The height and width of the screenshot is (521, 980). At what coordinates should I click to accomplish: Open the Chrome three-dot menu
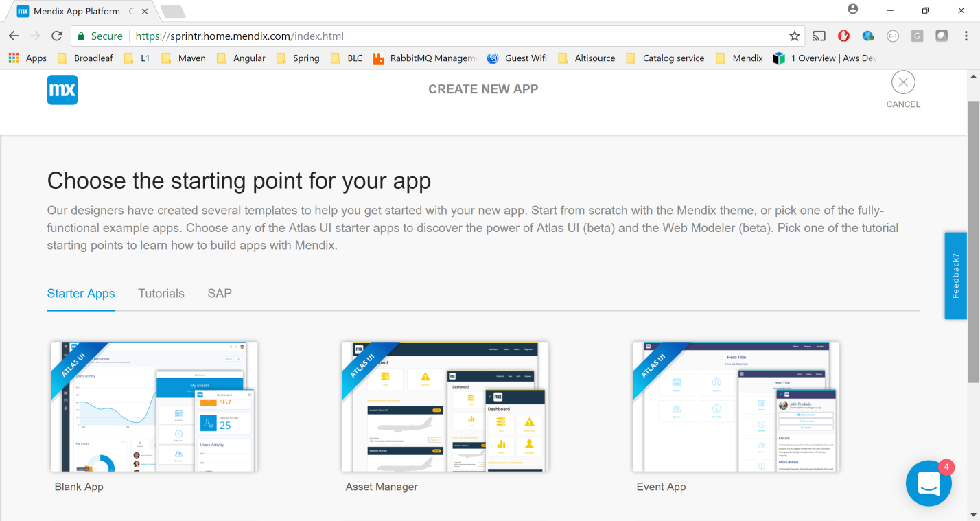click(x=966, y=36)
